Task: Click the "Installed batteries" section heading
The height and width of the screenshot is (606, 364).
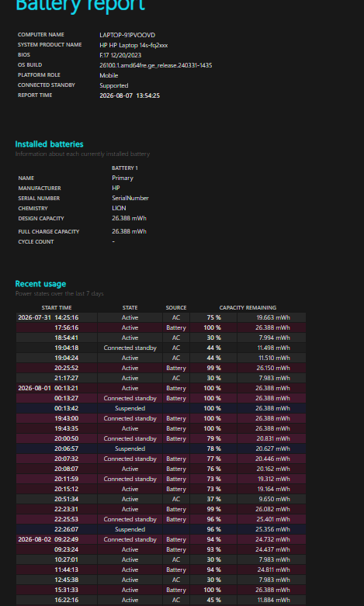Action: coord(49,144)
